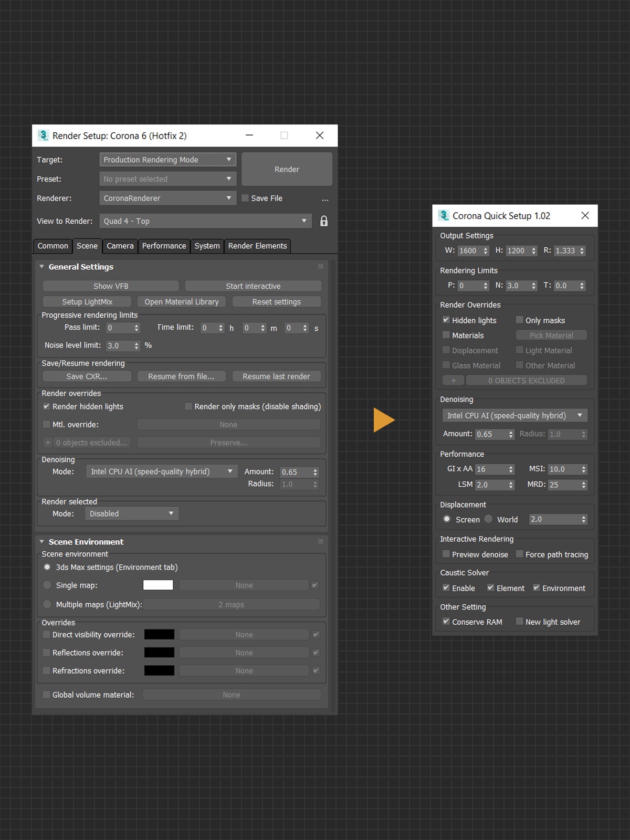Click the ellipsis button next to Save File

tap(325, 199)
